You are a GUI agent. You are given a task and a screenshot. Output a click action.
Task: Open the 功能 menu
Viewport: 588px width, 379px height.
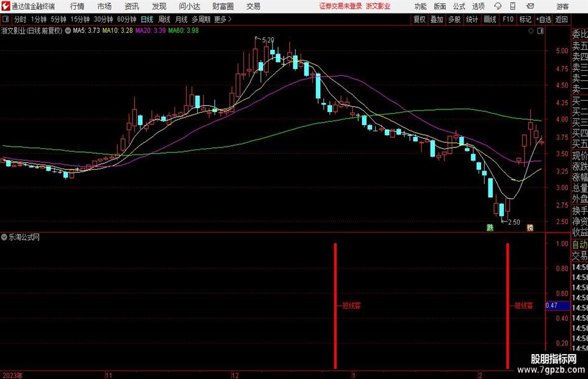421,6
